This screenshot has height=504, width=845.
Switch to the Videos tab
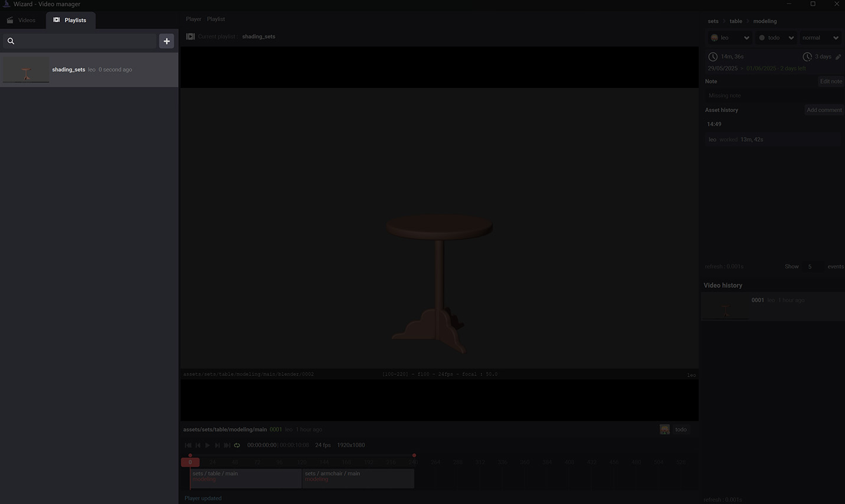click(22, 20)
